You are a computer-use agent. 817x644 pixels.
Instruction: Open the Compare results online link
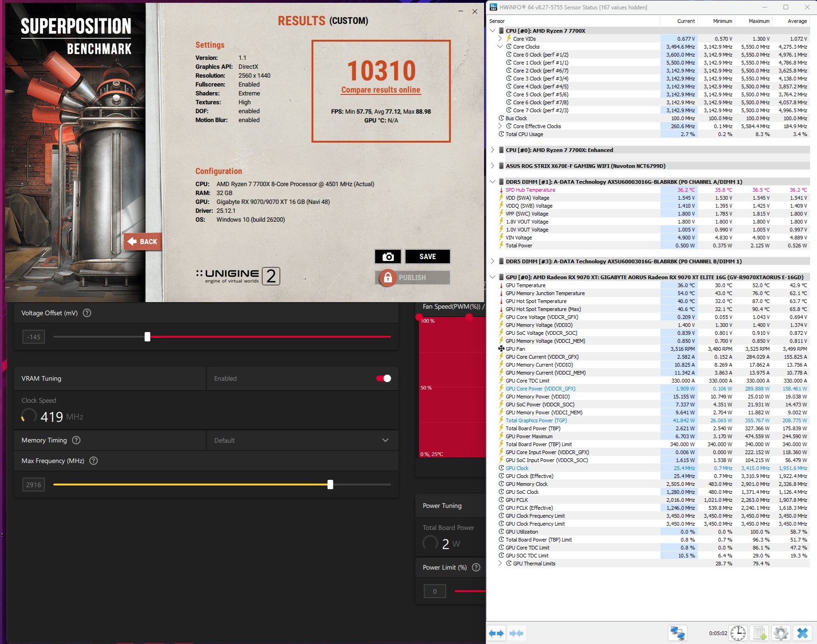pyautogui.click(x=381, y=90)
